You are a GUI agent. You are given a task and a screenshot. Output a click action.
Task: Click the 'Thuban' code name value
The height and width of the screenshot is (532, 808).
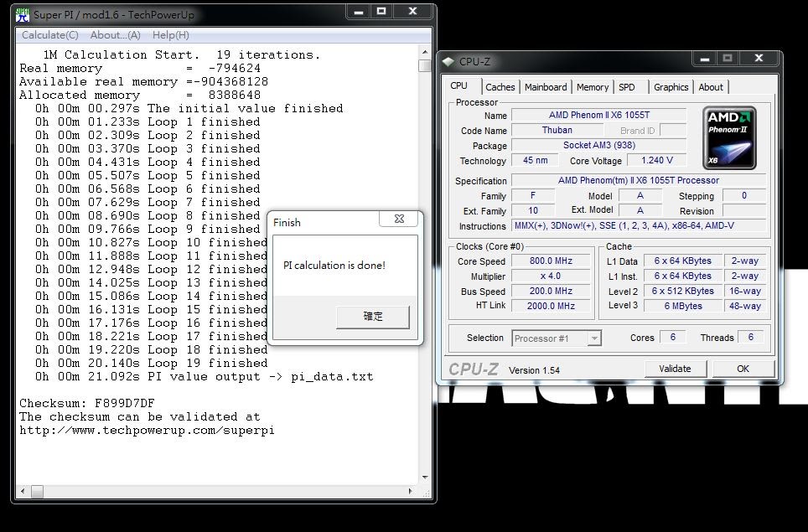point(557,131)
